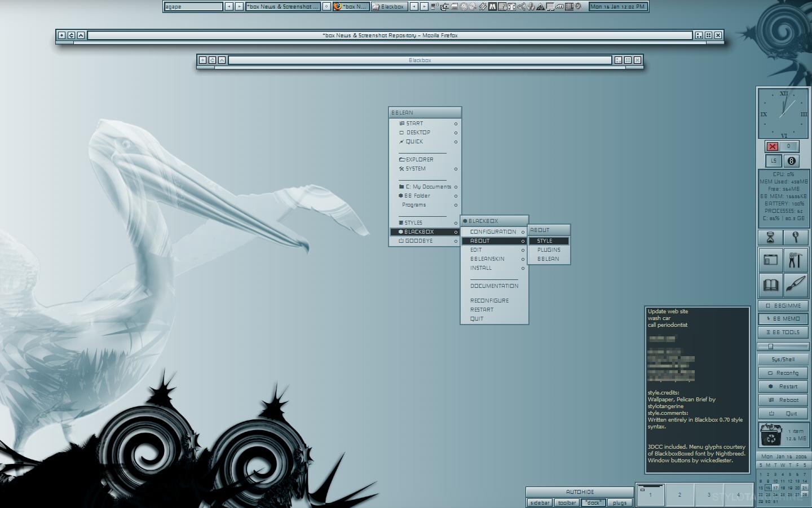Click the Reboot sidebar button

click(783, 400)
